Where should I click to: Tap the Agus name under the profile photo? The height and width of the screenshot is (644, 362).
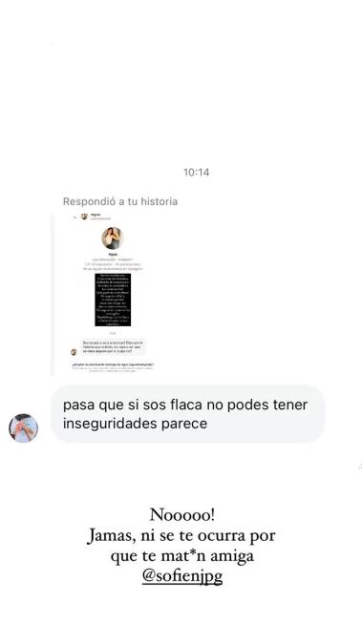(x=113, y=254)
